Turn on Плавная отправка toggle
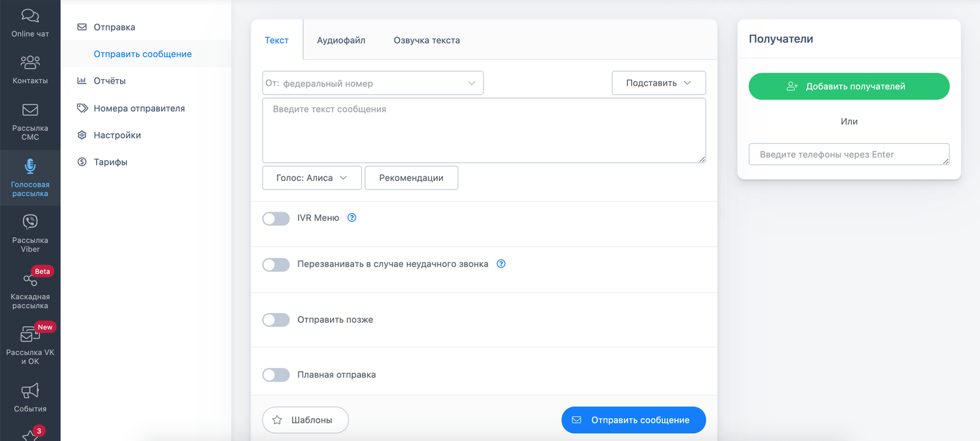 tap(276, 375)
